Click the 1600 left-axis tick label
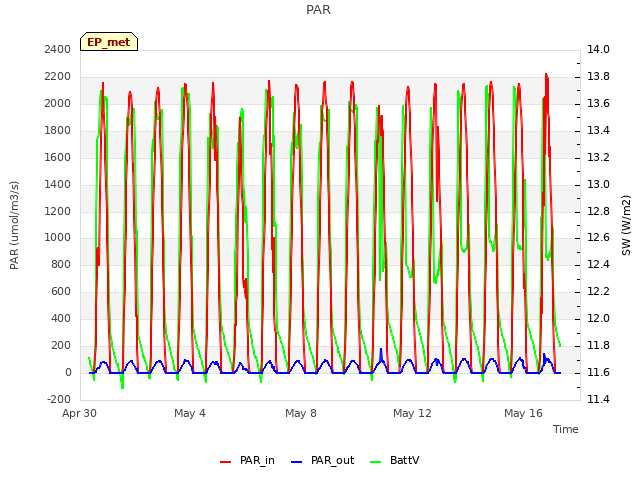Screen dimensions: 640x480 (x=58, y=157)
